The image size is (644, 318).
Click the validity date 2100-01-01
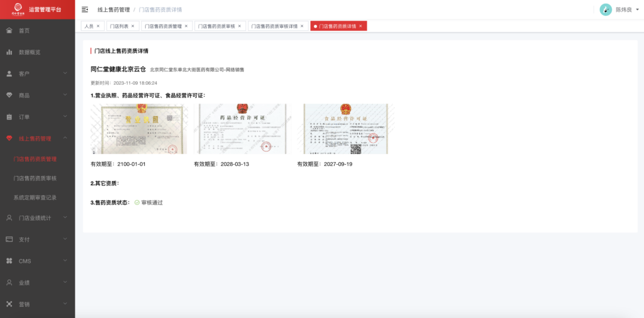tap(131, 164)
